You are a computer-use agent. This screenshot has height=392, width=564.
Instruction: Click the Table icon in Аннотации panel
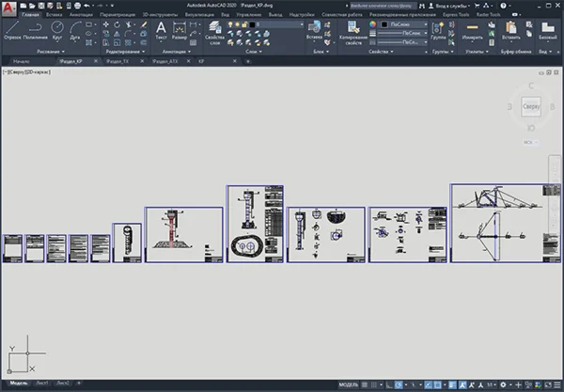click(193, 42)
